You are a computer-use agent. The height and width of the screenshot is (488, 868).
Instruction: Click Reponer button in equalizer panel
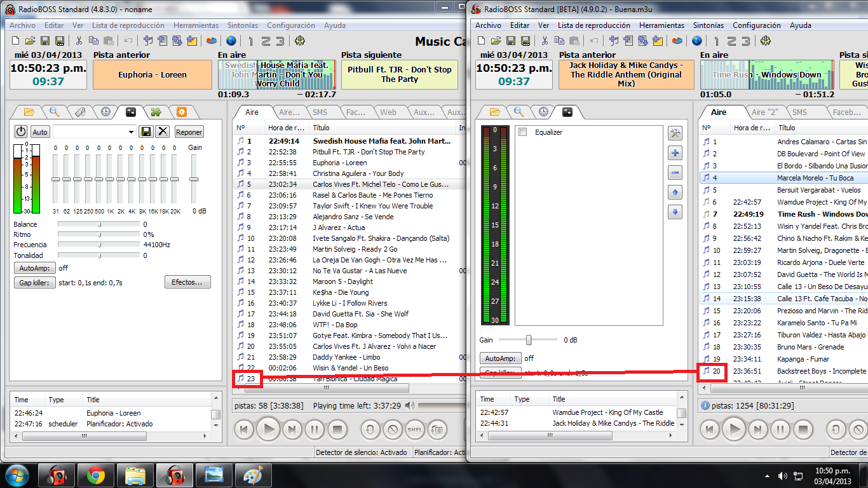point(189,132)
